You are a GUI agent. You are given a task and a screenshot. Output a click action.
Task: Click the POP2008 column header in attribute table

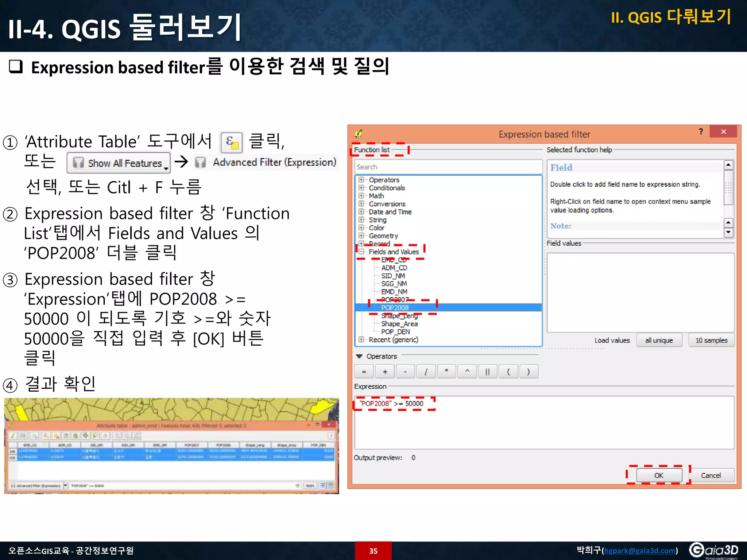click(x=223, y=445)
